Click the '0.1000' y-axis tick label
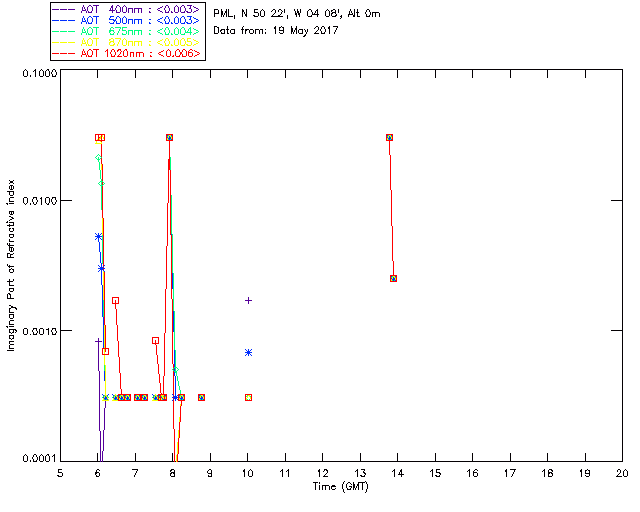 coord(40,73)
